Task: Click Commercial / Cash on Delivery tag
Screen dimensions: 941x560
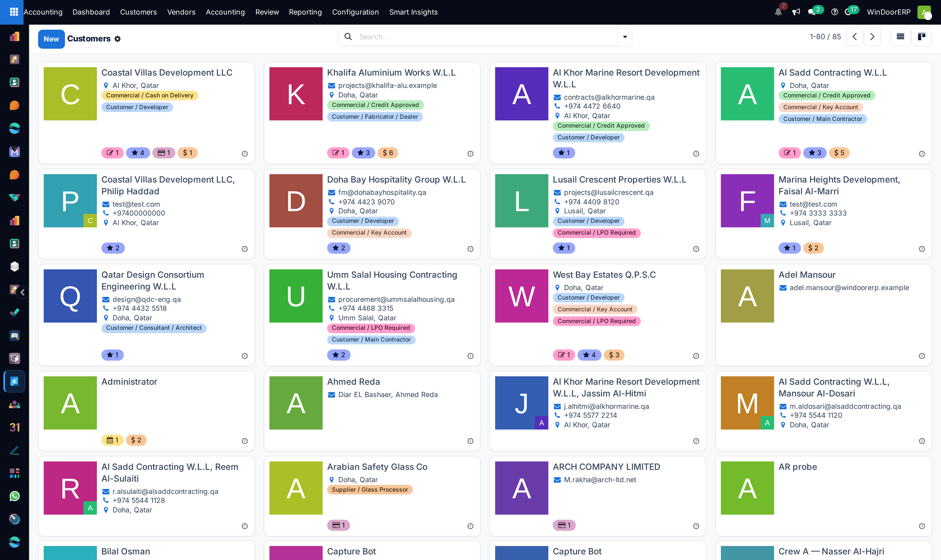Action: click(150, 95)
